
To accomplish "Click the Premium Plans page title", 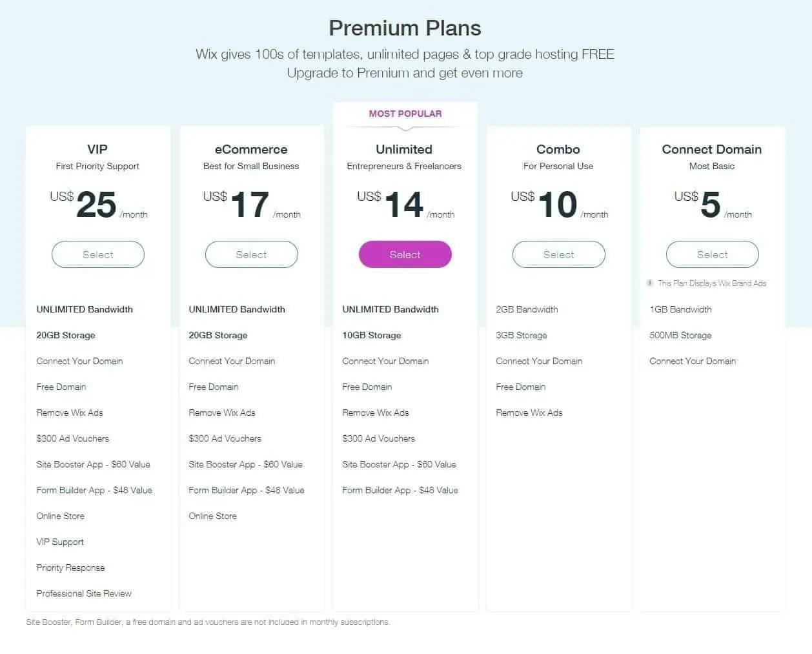I will 405,28.
